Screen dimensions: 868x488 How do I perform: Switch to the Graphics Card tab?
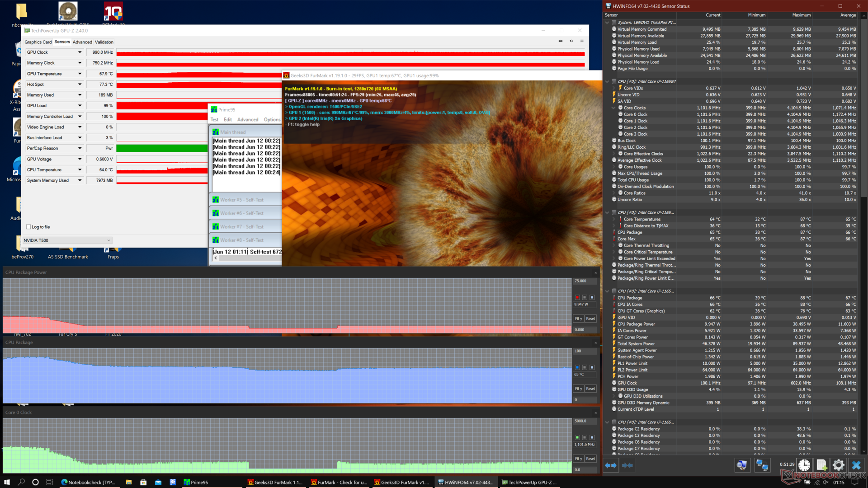tap(38, 42)
